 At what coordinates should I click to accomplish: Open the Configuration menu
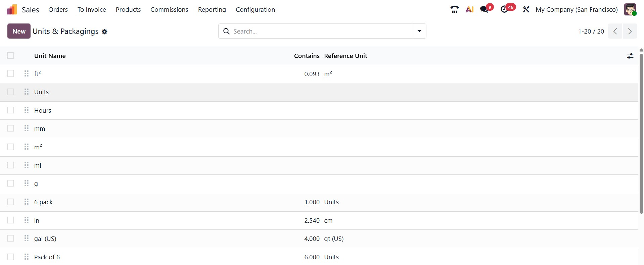(x=255, y=10)
